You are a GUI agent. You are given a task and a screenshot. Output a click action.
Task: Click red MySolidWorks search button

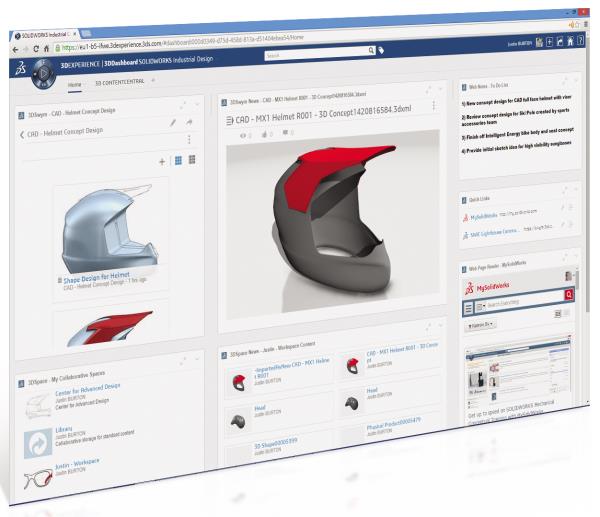pyautogui.click(x=569, y=294)
